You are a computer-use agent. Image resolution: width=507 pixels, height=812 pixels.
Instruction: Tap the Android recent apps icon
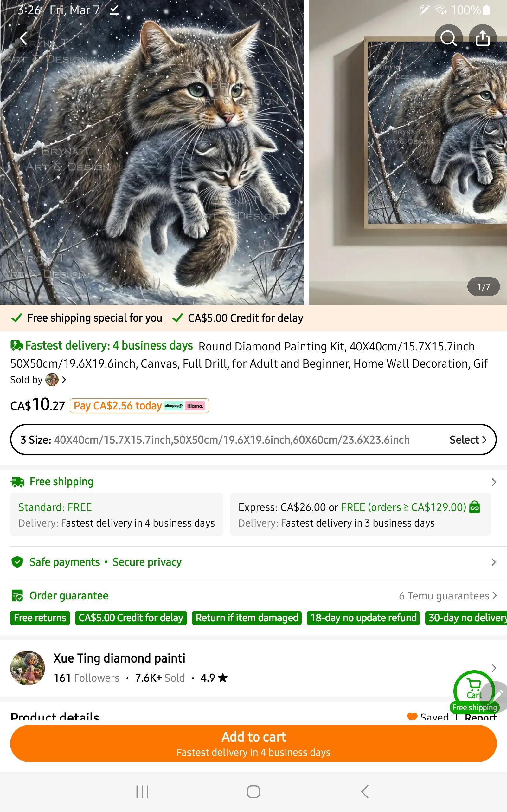[142, 791]
